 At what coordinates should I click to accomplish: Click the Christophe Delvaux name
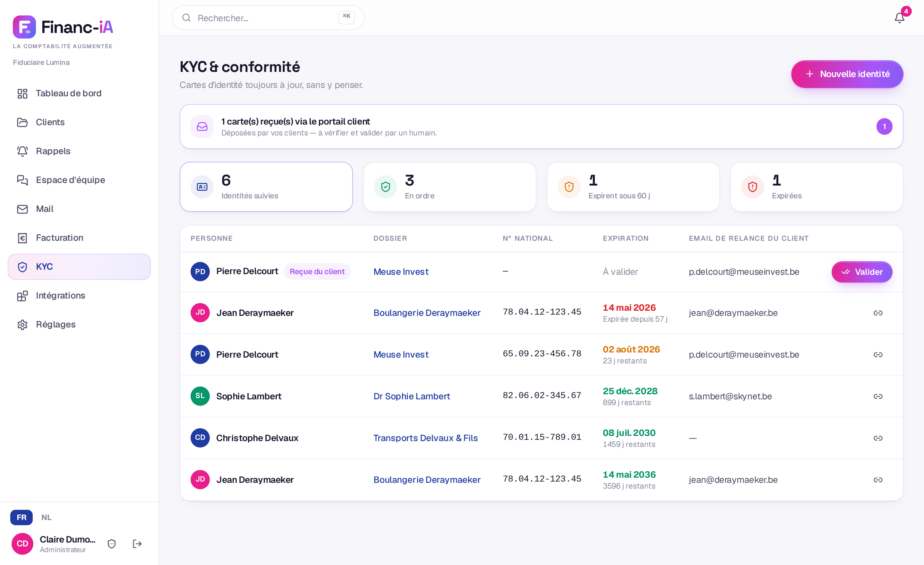257,438
